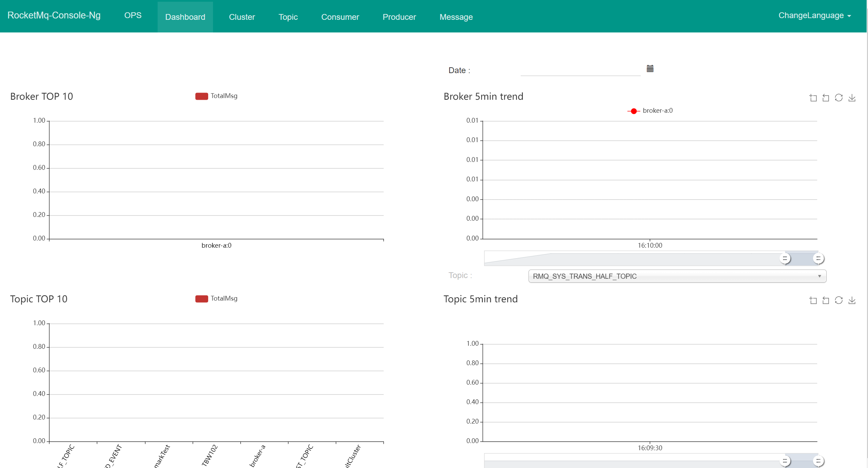Click the Broker TOP 10 chart title

click(41, 96)
